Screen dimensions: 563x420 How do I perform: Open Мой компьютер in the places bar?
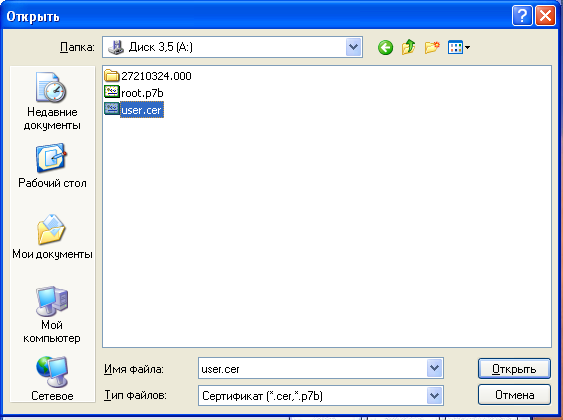pyautogui.click(x=52, y=315)
